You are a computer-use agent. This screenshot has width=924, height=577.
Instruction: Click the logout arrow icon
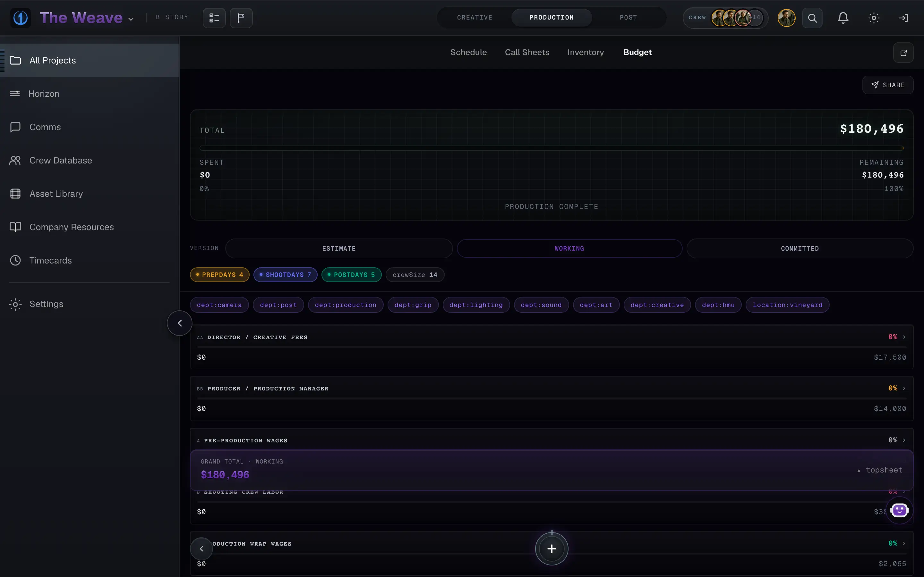coord(903,18)
